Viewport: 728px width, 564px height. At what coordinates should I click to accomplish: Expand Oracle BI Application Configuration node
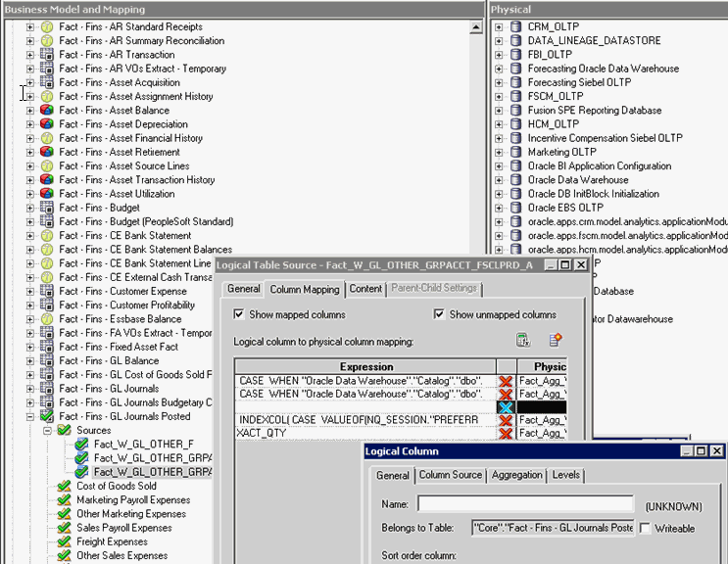pyautogui.click(x=499, y=166)
